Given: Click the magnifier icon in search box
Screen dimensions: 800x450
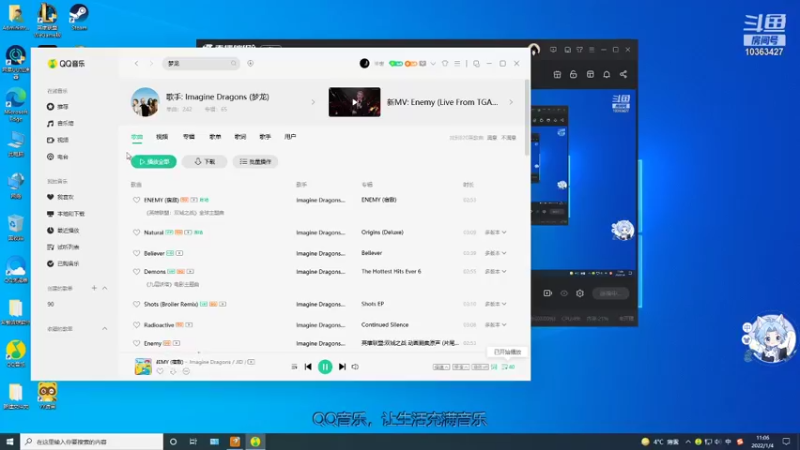Looking at the screenshot, I should [x=234, y=63].
